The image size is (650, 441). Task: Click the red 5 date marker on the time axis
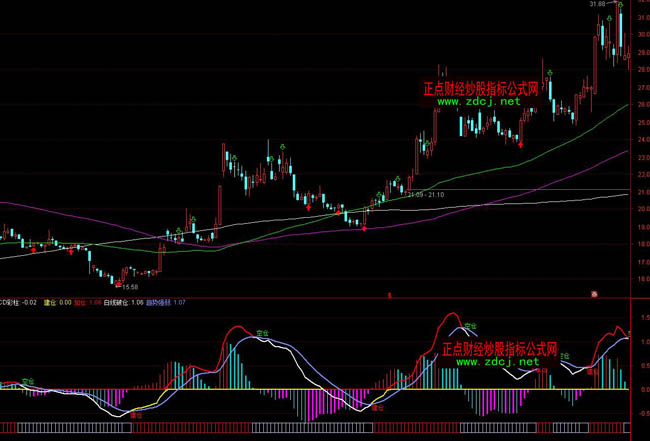click(388, 294)
